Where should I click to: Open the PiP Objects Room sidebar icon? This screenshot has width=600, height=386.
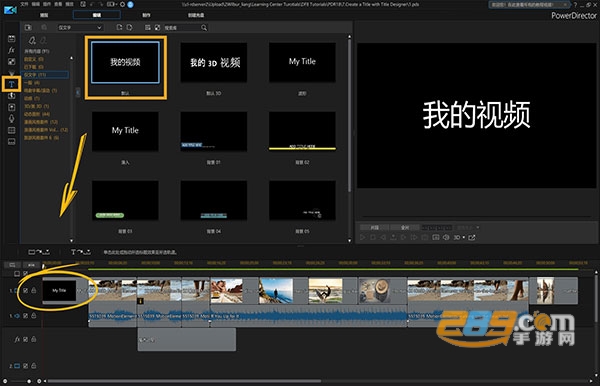coord(11,62)
